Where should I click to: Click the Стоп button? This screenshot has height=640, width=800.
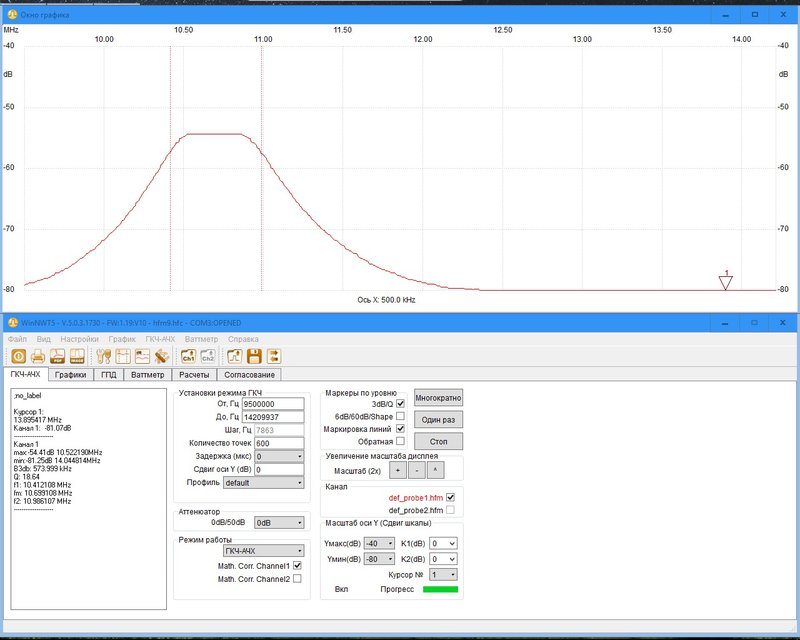[438, 441]
